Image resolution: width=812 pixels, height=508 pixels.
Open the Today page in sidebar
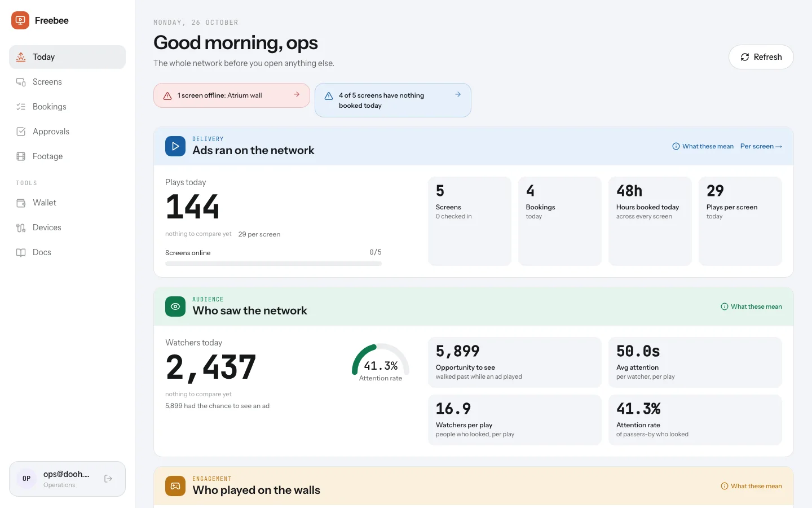tap(67, 57)
